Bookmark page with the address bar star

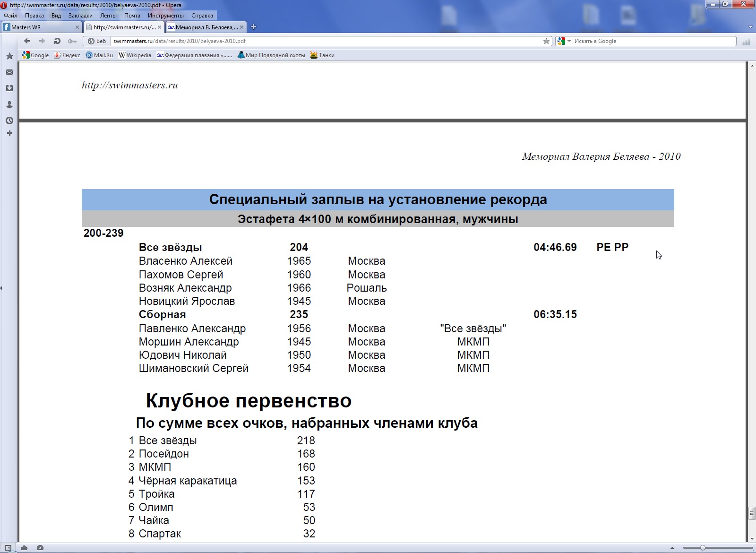click(x=546, y=41)
